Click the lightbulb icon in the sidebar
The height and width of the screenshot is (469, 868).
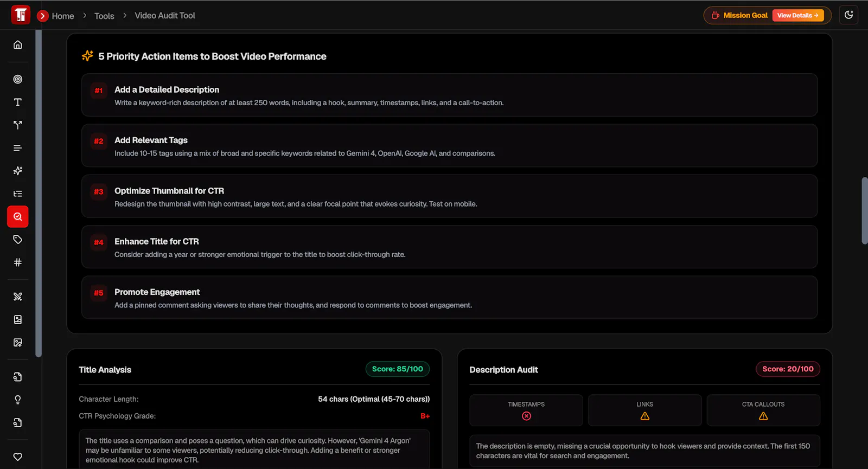coord(18,400)
